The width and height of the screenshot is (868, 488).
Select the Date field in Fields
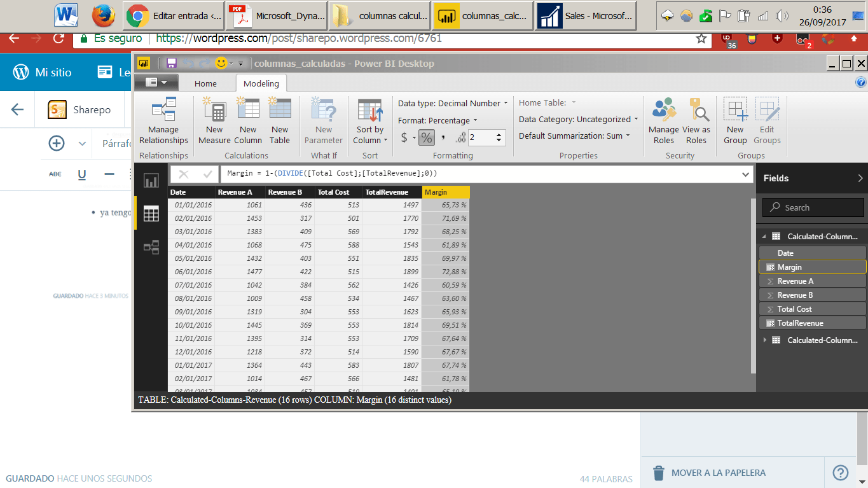[x=813, y=253]
